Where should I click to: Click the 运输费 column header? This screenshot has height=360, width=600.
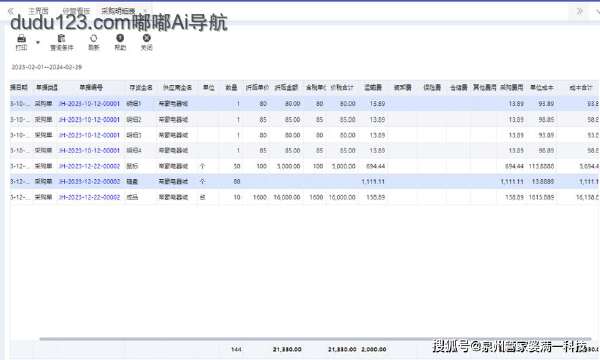[x=373, y=88]
